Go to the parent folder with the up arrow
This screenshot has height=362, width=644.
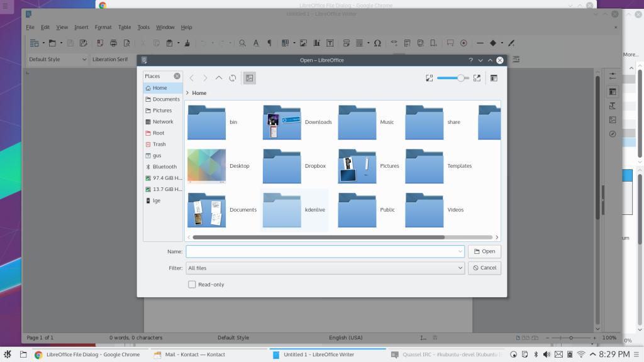(x=219, y=78)
